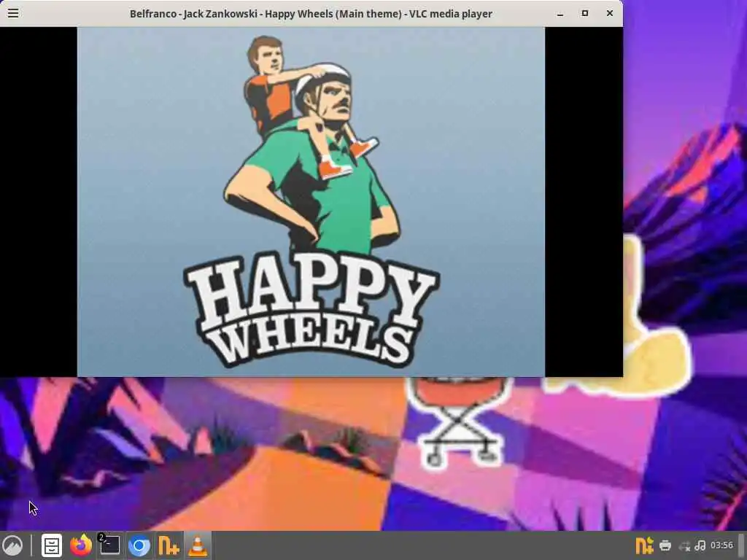
Task: Minimize the VLC media player window
Action: pos(560,14)
